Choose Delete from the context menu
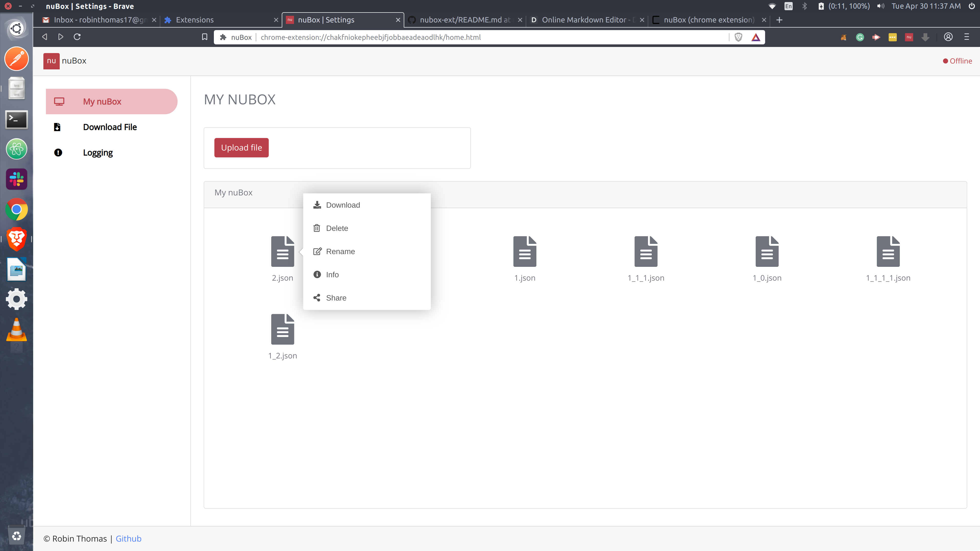Screen dimensions: 980x551 (337, 228)
